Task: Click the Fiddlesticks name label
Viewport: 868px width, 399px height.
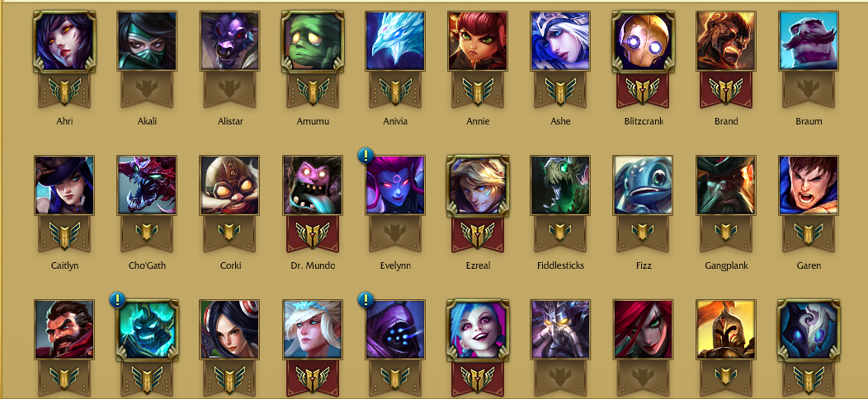Action: pos(560,265)
